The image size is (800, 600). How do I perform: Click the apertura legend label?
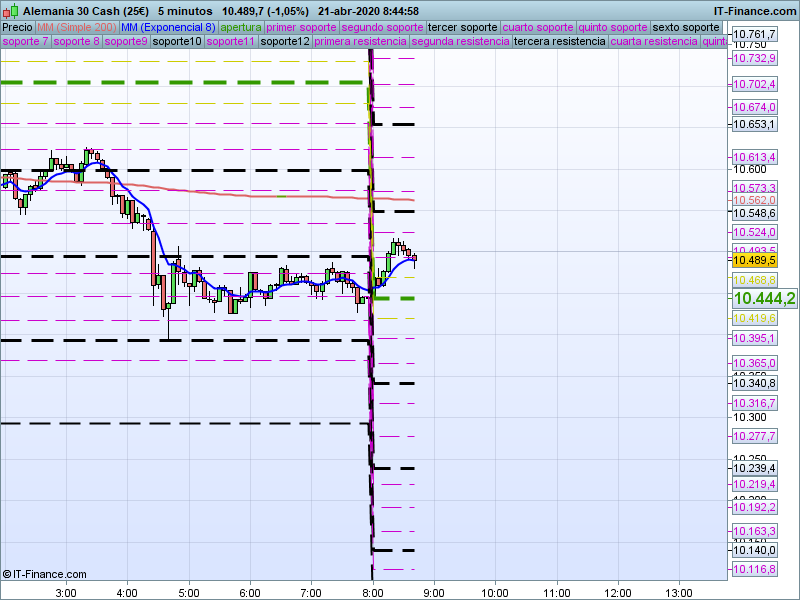coord(241,28)
